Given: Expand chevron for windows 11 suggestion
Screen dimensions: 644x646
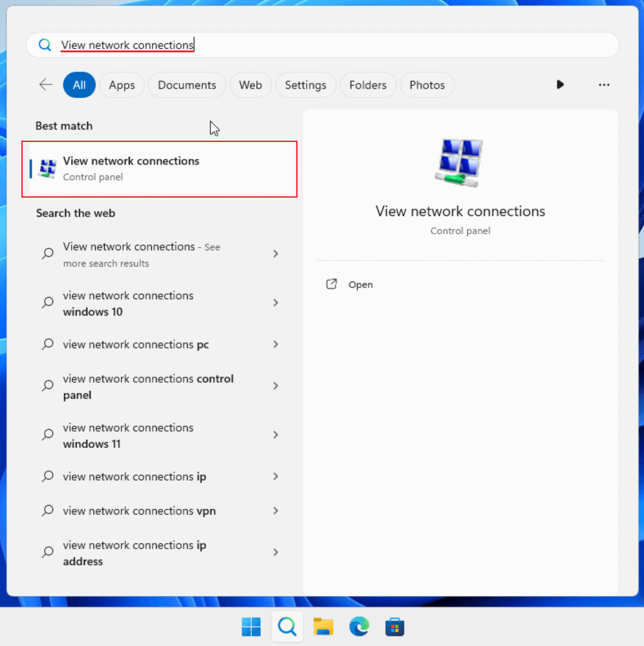Looking at the screenshot, I should coord(275,435).
